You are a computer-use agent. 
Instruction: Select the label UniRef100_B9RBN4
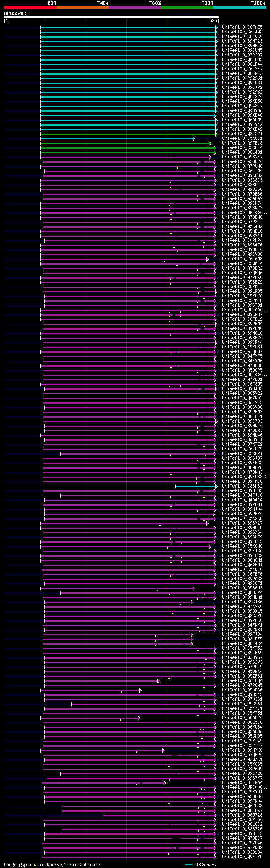pos(242,324)
